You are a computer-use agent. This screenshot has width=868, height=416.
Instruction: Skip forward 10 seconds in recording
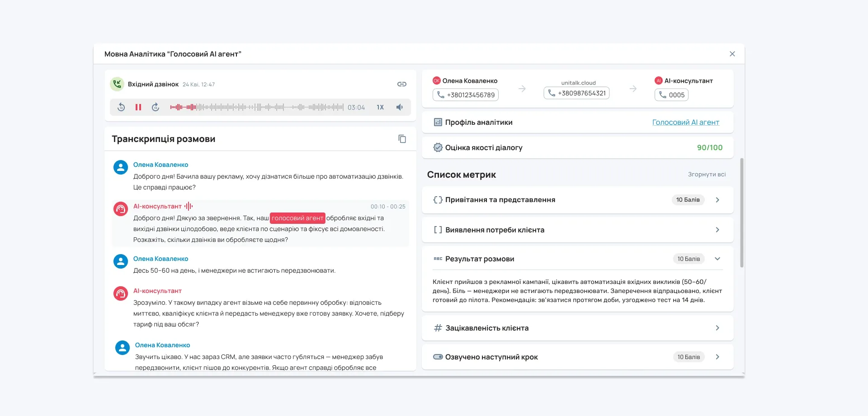tap(156, 107)
